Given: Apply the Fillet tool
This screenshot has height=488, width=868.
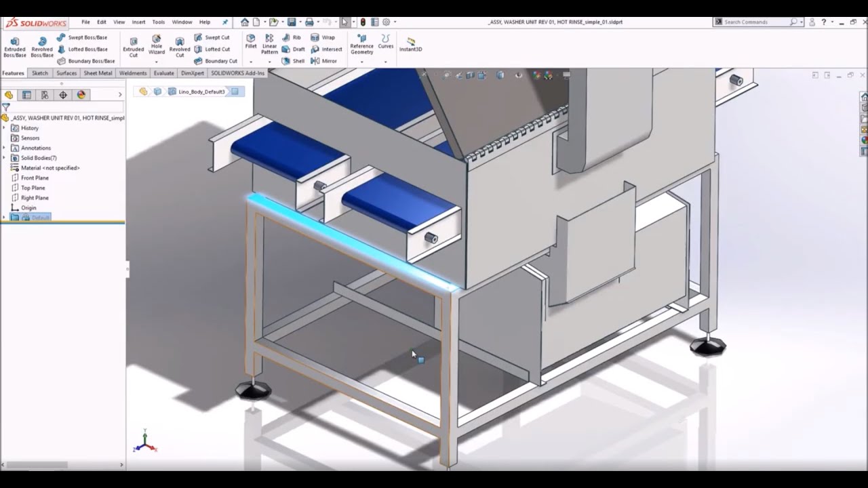Looking at the screenshot, I should (x=251, y=42).
